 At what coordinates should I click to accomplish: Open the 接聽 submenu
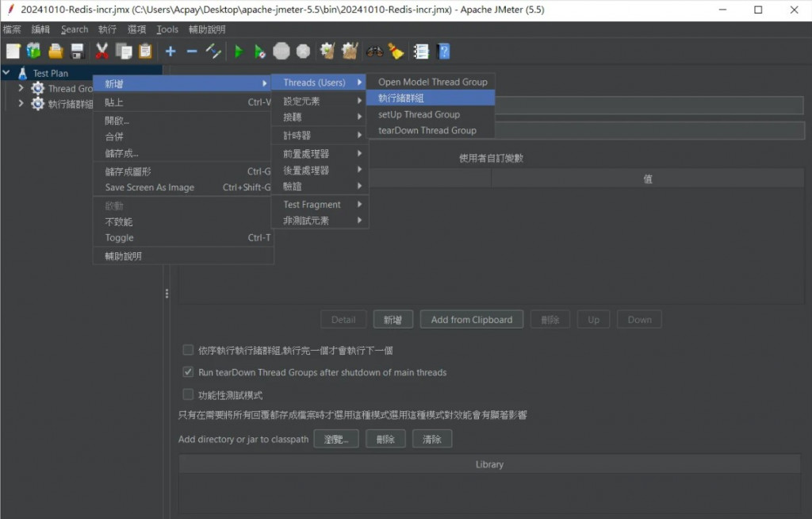pyautogui.click(x=320, y=117)
